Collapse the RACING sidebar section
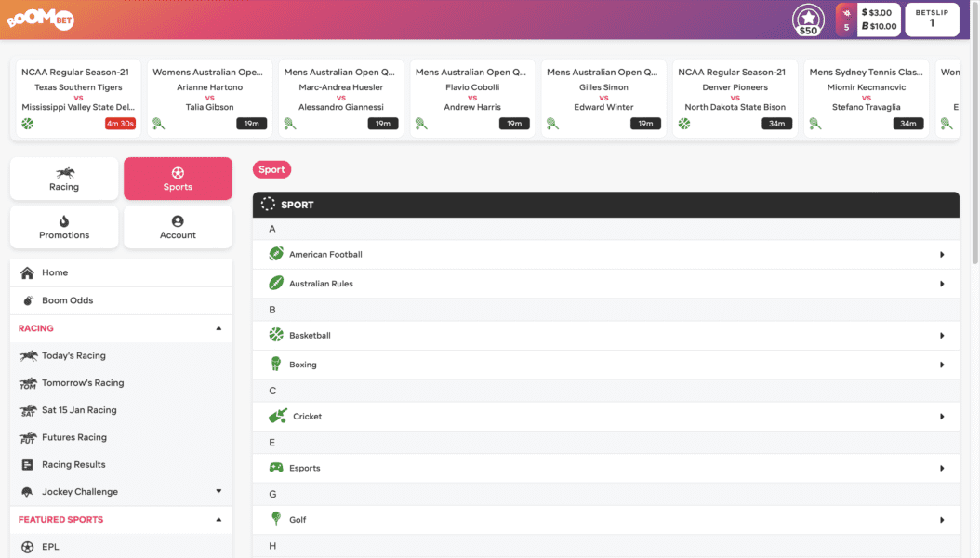This screenshot has height=558, width=980. (219, 327)
